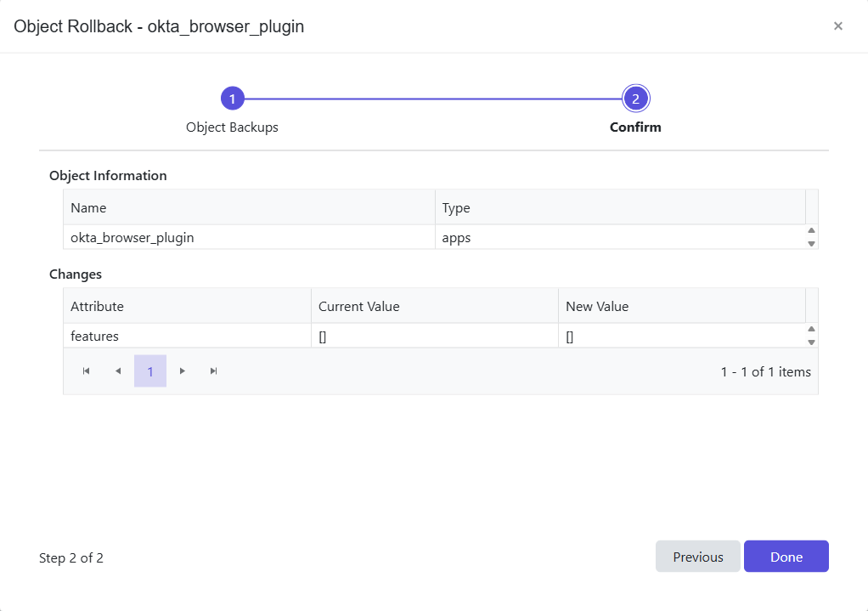868x611 pixels.
Task: Select the step 1 circle indicator
Action: (x=232, y=98)
